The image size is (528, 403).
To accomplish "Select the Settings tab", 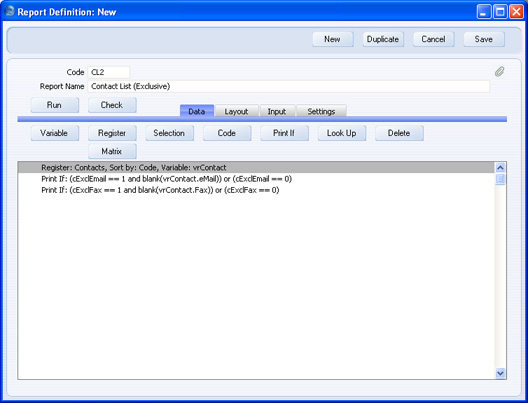I will click(321, 111).
